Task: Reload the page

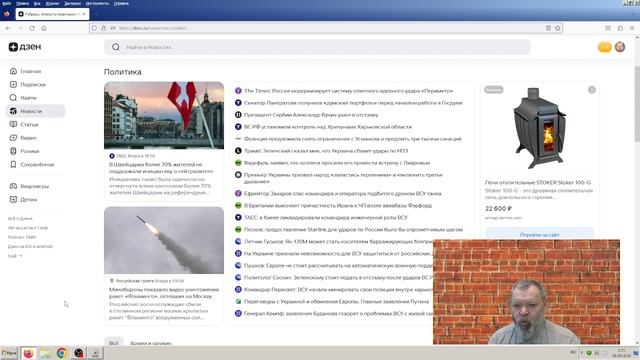Action: pos(32,28)
